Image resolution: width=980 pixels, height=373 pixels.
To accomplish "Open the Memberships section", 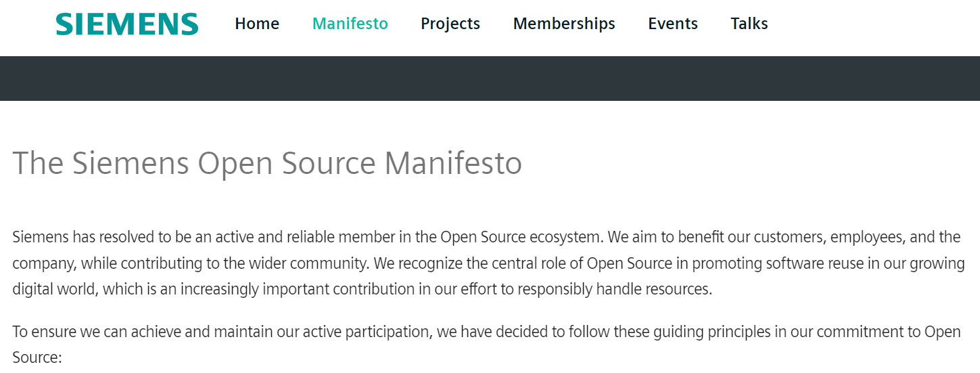I will [564, 24].
